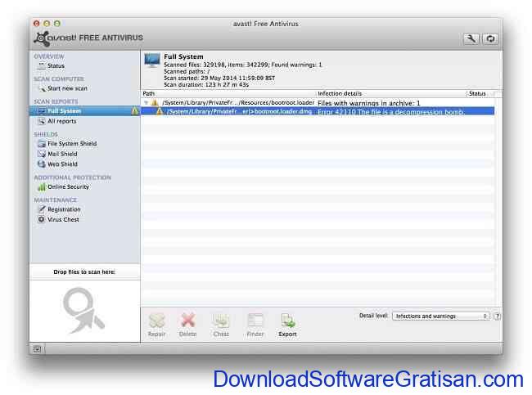Screen dimensions: 532x395
Task: Open Mail Shield settings
Action: tap(62, 154)
